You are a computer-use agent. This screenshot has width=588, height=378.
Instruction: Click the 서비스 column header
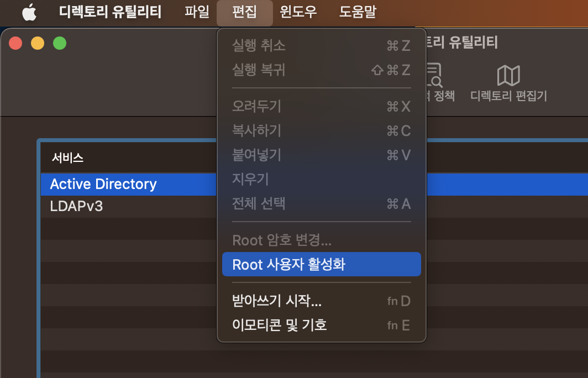click(x=67, y=158)
